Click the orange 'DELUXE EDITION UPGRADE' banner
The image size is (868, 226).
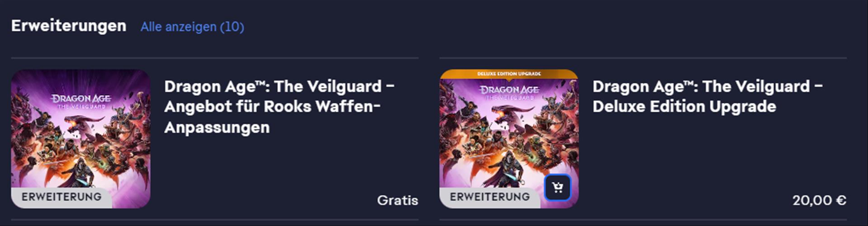coord(509,74)
